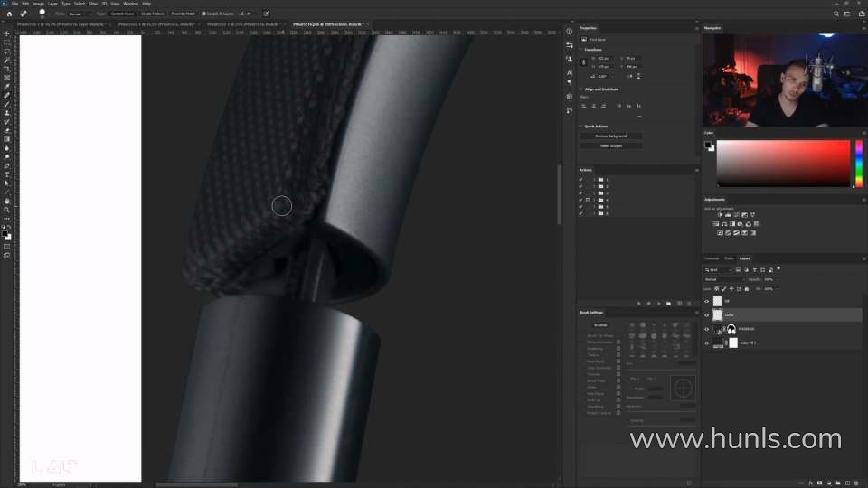The image size is (868, 488).
Task: Choose Proximity Match type
Action: point(184,14)
